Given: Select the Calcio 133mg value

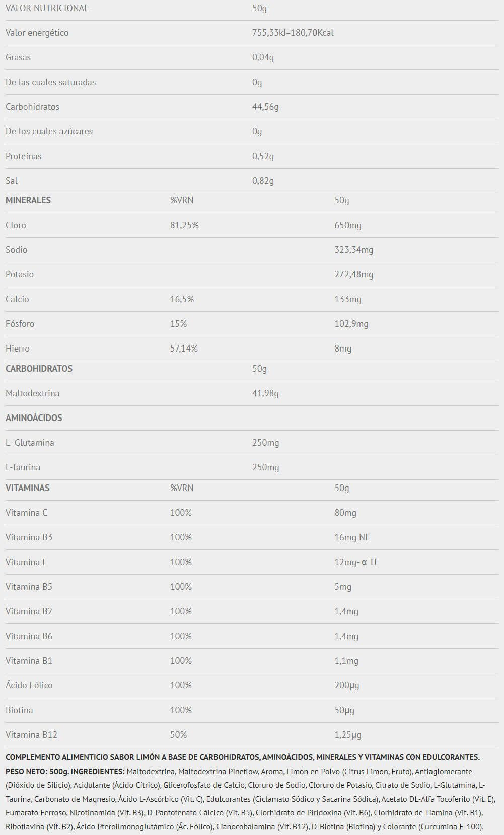Looking at the screenshot, I should pos(348,299).
